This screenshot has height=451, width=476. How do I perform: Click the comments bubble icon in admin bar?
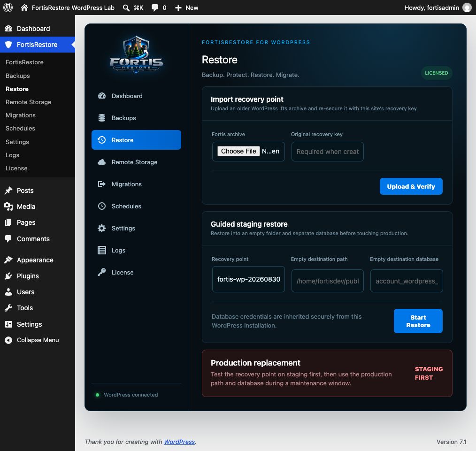click(155, 8)
